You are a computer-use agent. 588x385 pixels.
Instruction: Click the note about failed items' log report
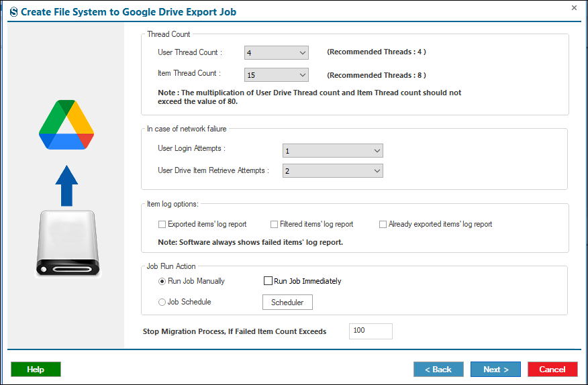[250, 242]
